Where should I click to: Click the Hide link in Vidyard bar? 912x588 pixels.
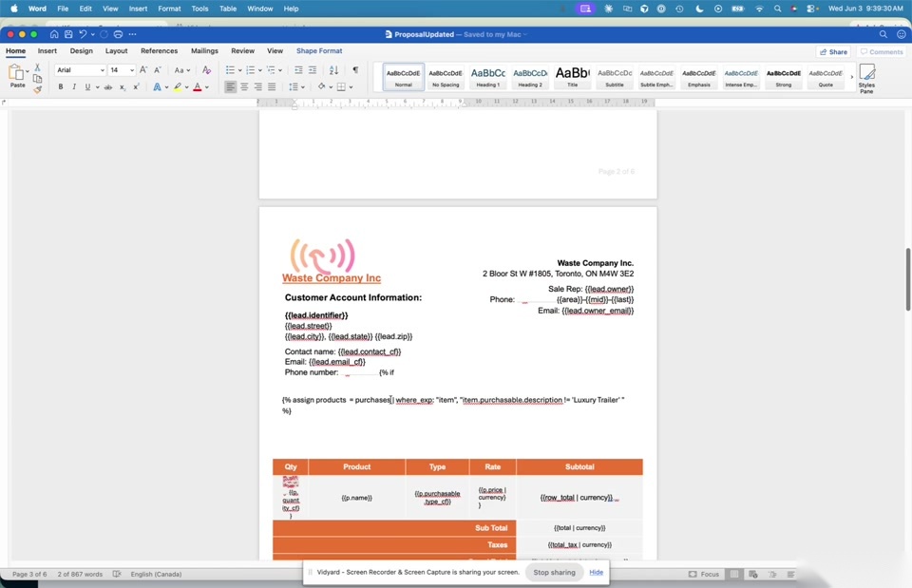coord(597,572)
